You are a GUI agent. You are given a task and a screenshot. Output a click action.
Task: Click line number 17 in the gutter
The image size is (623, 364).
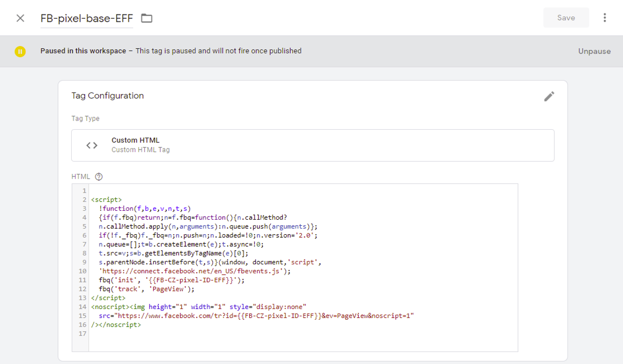(82, 334)
